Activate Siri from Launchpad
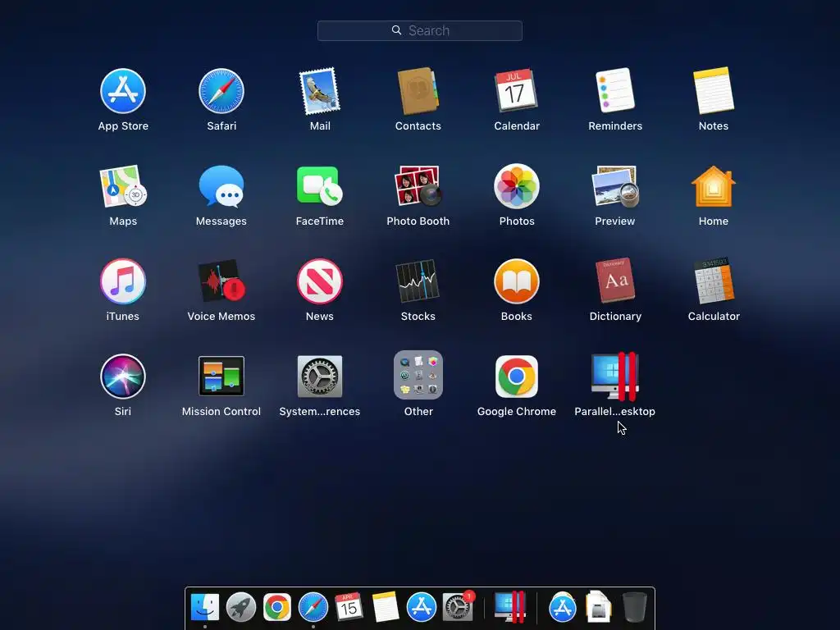The width and height of the screenshot is (840, 630). [123, 376]
